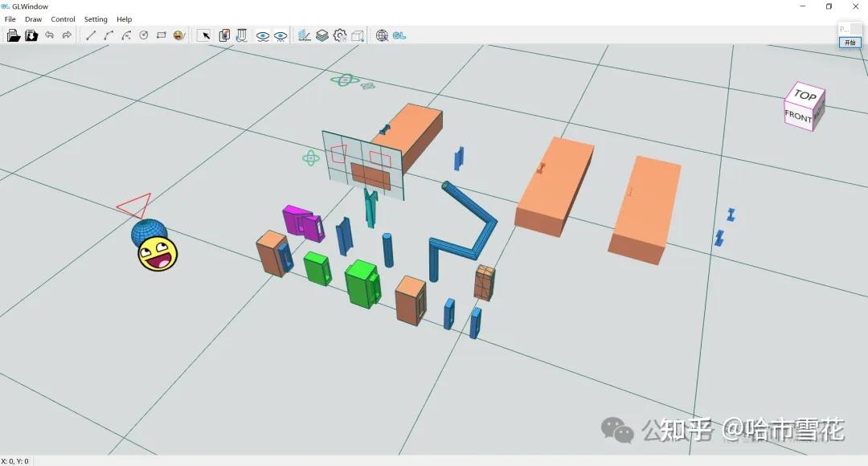Select the line drawing tool

(x=90, y=35)
